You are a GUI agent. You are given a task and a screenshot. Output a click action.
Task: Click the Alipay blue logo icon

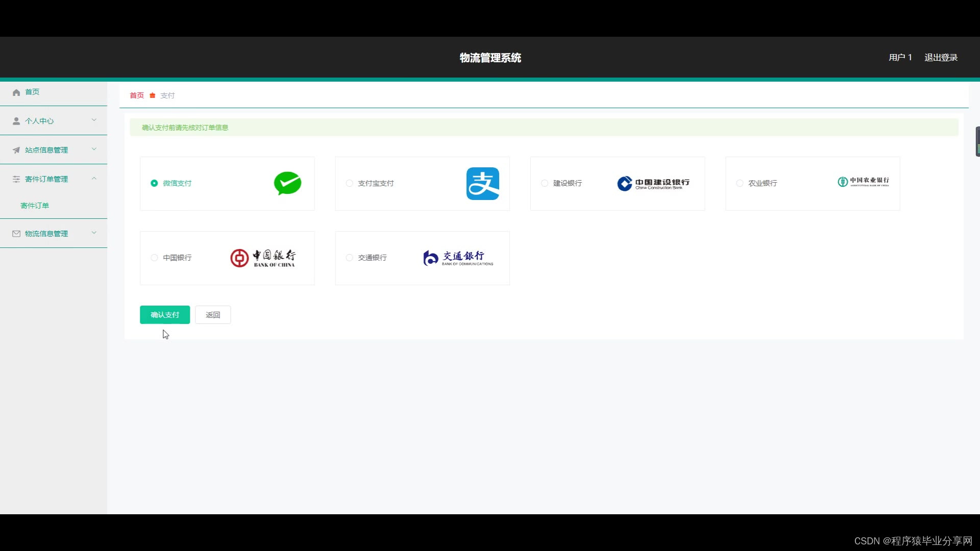pos(482,184)
